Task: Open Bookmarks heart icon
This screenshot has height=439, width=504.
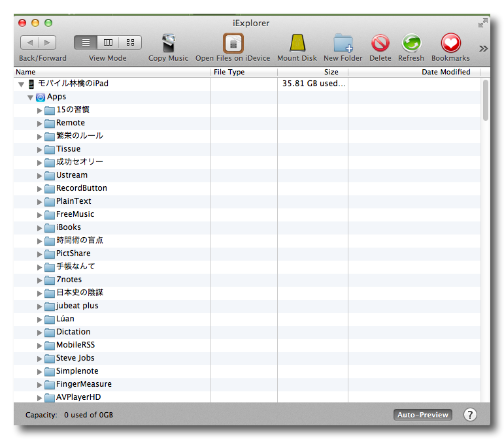Action: (450, 42)
